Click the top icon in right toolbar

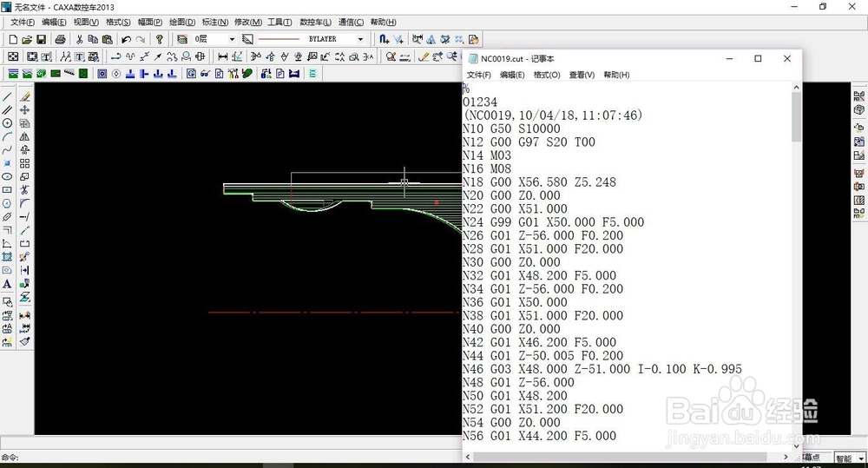tap(858, 96)
